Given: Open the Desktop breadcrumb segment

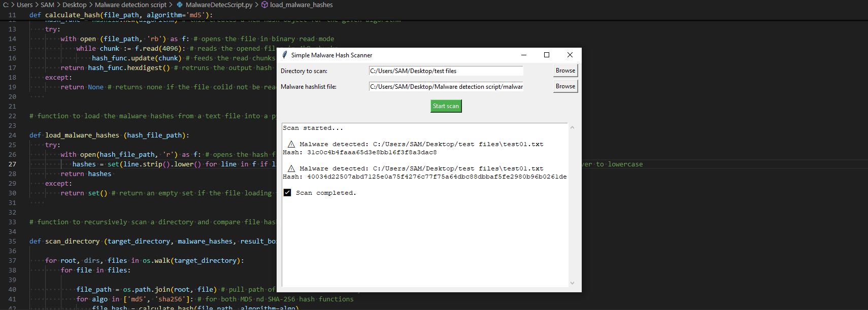Looking at the screenshot, I should pos(74,5).
